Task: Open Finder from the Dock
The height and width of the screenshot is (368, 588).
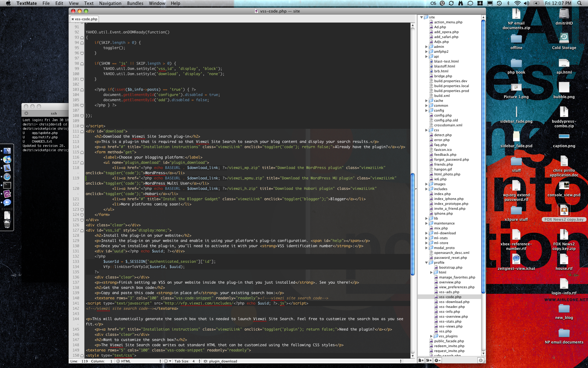Action: pos(7,151)
